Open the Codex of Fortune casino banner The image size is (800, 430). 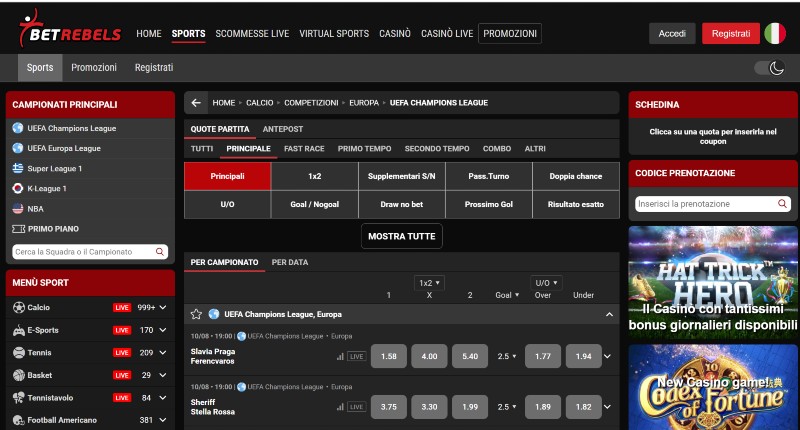point(713,388)
